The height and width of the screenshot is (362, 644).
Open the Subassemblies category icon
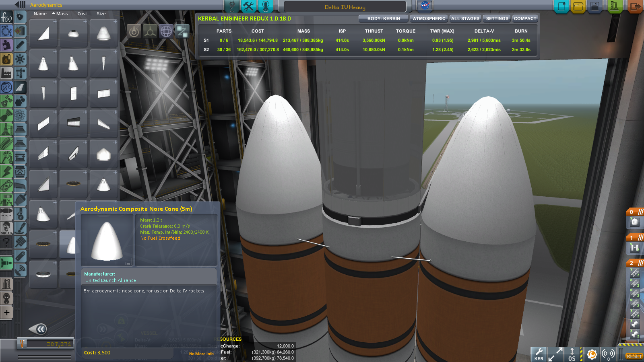click(6, 284)
